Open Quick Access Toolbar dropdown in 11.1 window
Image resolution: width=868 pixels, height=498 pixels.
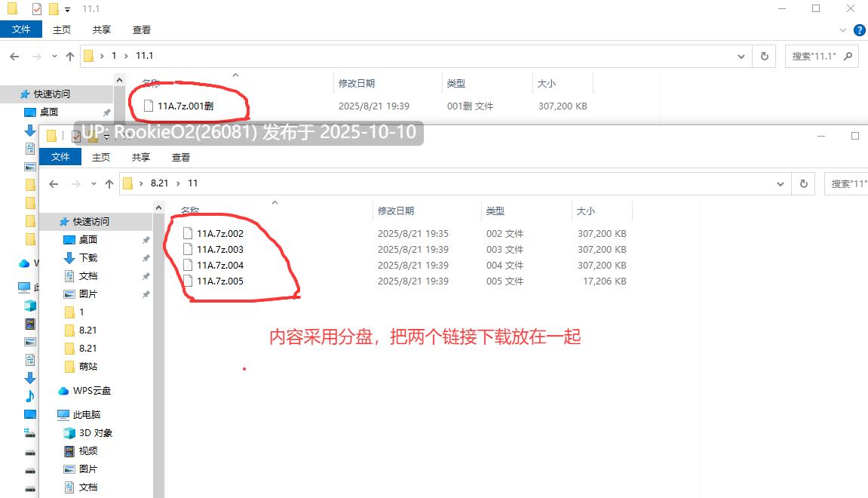click(x=68, y=9)
